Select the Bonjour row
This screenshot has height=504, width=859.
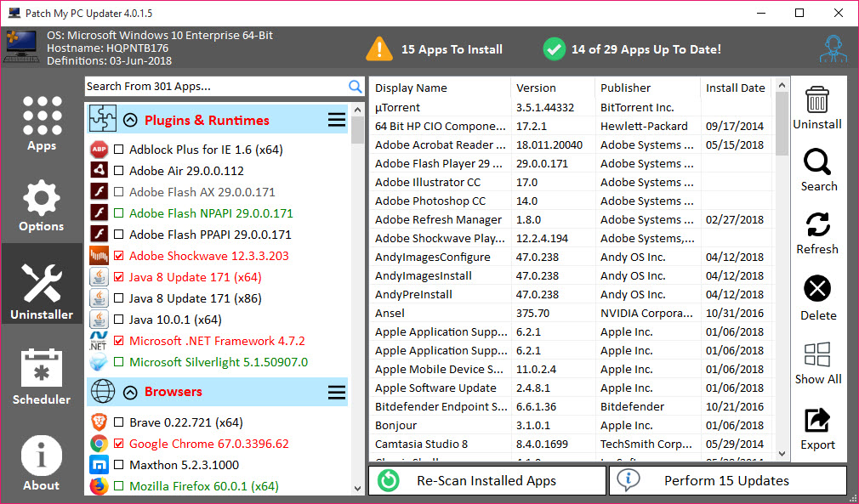click(572, 425)
